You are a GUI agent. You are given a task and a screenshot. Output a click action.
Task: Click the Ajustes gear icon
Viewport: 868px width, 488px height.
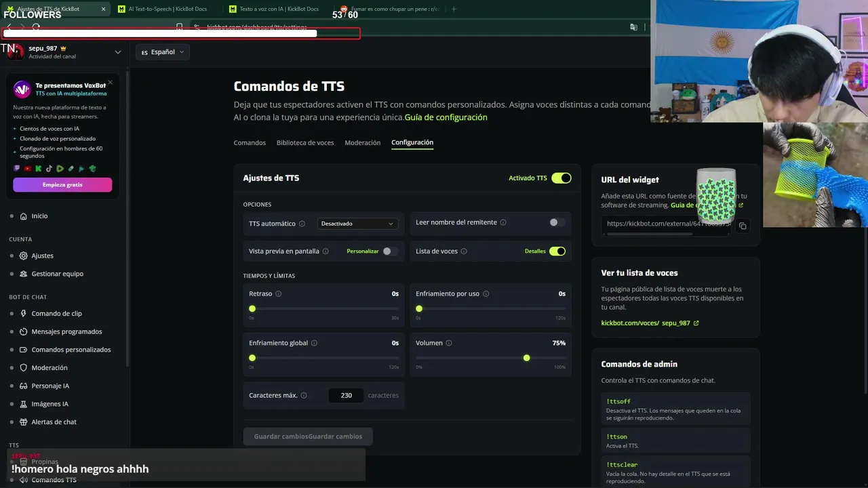click(23, 256)
